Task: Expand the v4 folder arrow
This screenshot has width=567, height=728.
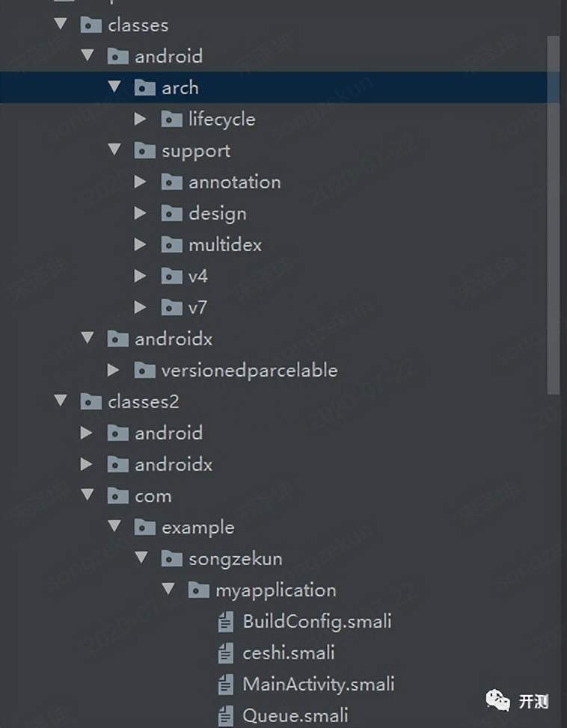Action: point(141,276)
